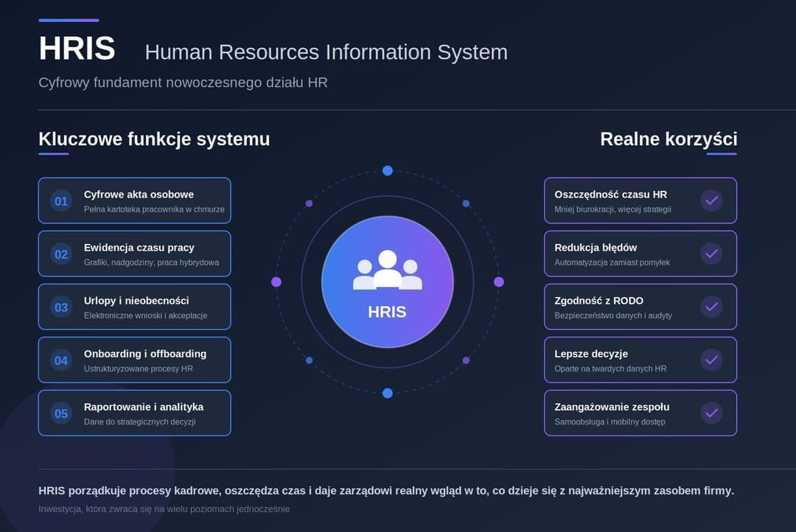Click Pełna kartoteka pracownika w chmurze text
This screenshot has height=532, width=796.
click(154, 209)
